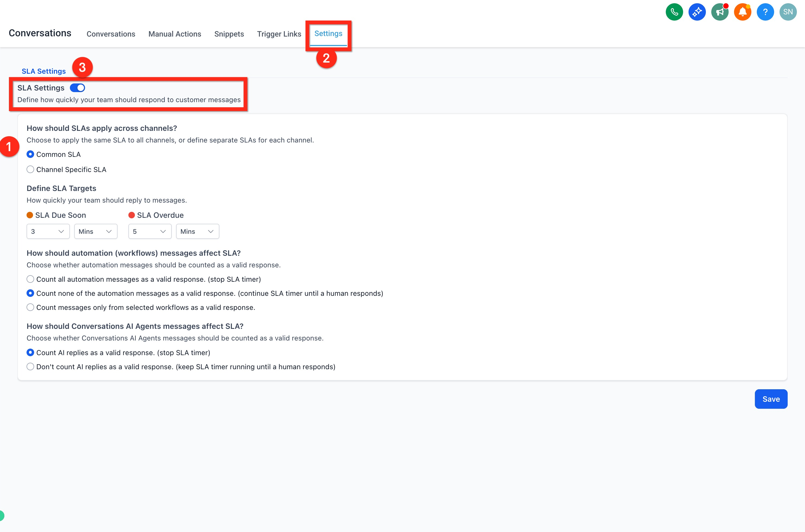
Task: Click the 'Define SLA Targets' heading
Action: tap(61, 188)
